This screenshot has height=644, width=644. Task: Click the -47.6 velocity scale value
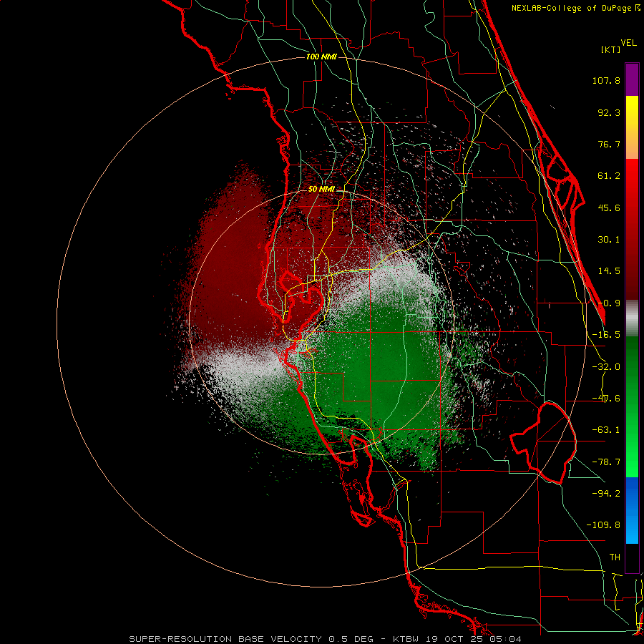click(x=606, y=399)
